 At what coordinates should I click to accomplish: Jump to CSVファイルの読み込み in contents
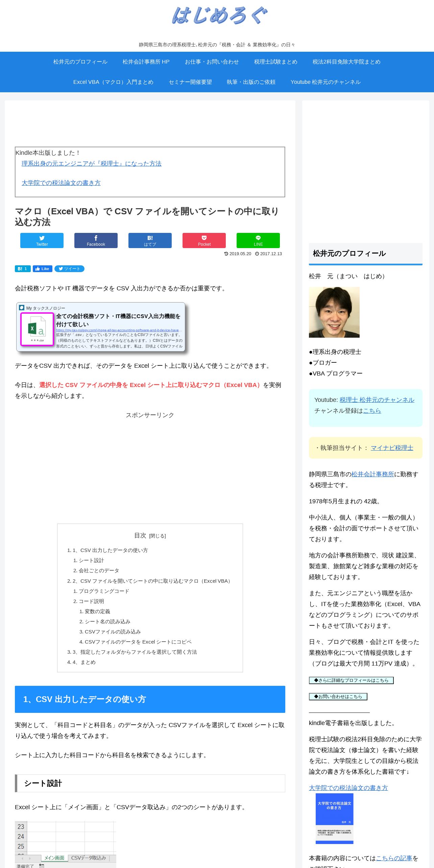113,632
